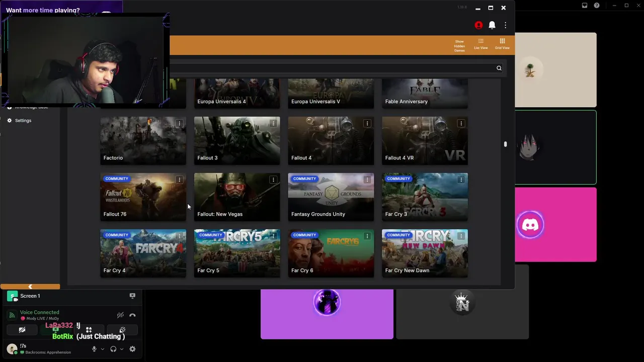
Task: Open the notifications bell
Action: pos(492,25)
